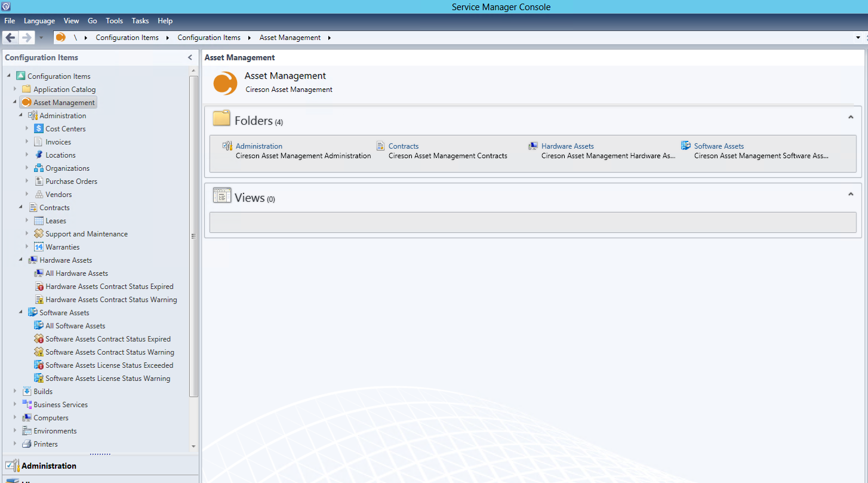Viewport: 868px width, 483px height.
Task: Click the Application Catalog folder icon
Action: pyautogui.click(x=27, y=89)
